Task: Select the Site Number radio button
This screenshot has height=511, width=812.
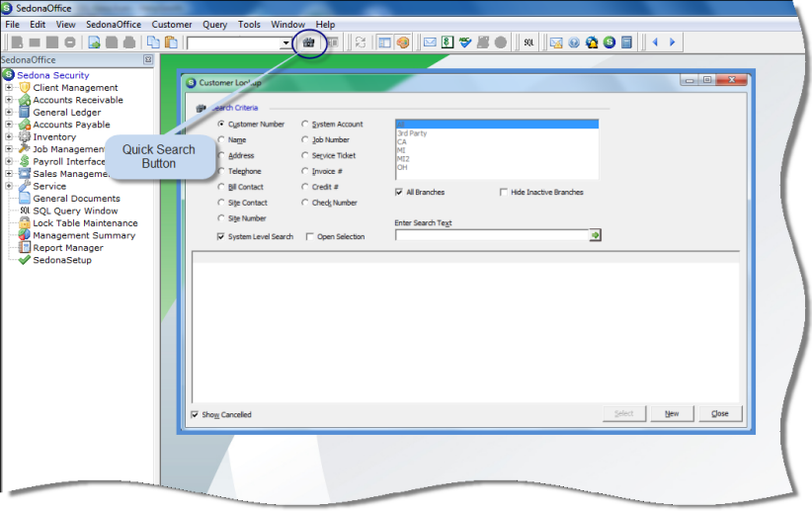Action: 221,218
